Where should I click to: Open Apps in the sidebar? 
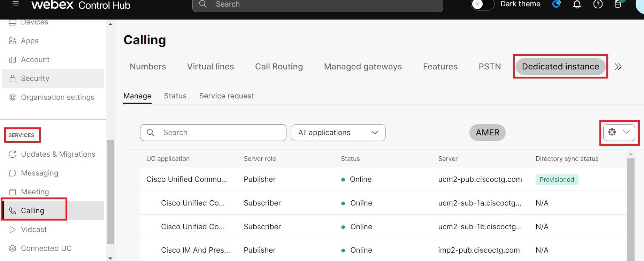tap(30, 41)
